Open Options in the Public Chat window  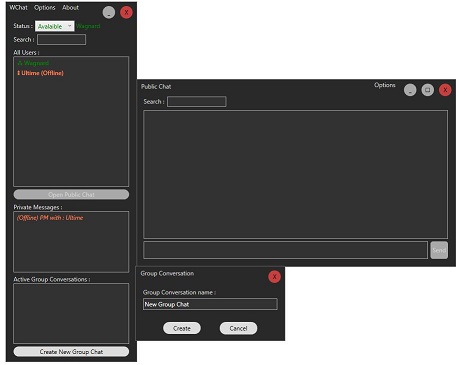pos(384,85)
